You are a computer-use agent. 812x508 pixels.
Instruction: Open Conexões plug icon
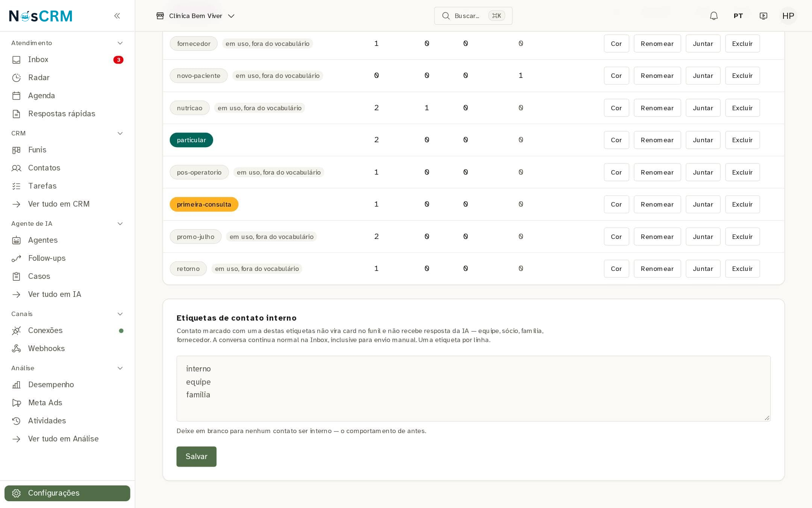point(16,330)
